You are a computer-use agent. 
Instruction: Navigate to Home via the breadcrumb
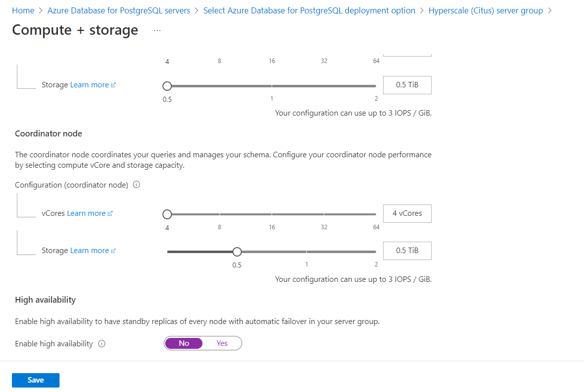click(x=23, y=10)
